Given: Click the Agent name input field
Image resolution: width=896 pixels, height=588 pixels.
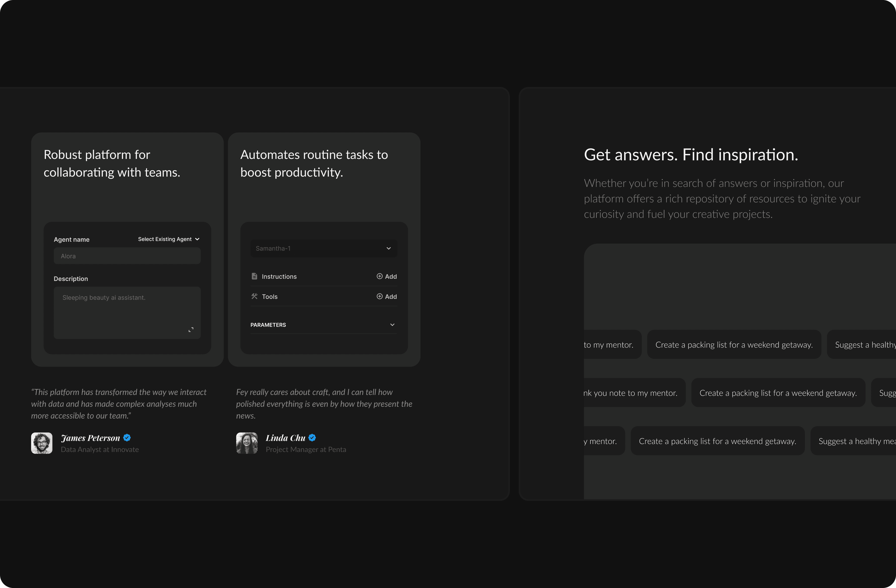Looking at the screenshot, I should [127, 256].
